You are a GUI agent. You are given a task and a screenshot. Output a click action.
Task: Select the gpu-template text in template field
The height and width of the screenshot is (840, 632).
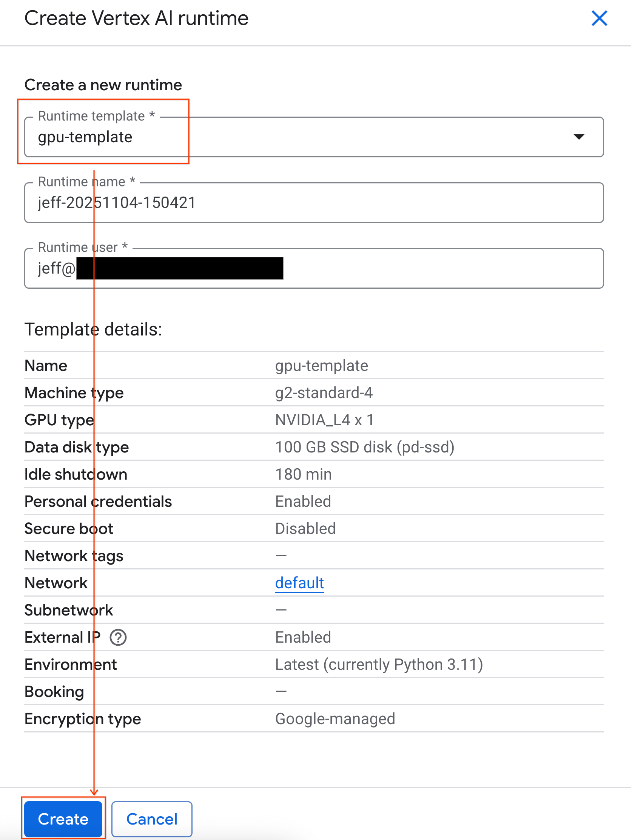pos(84,137)
